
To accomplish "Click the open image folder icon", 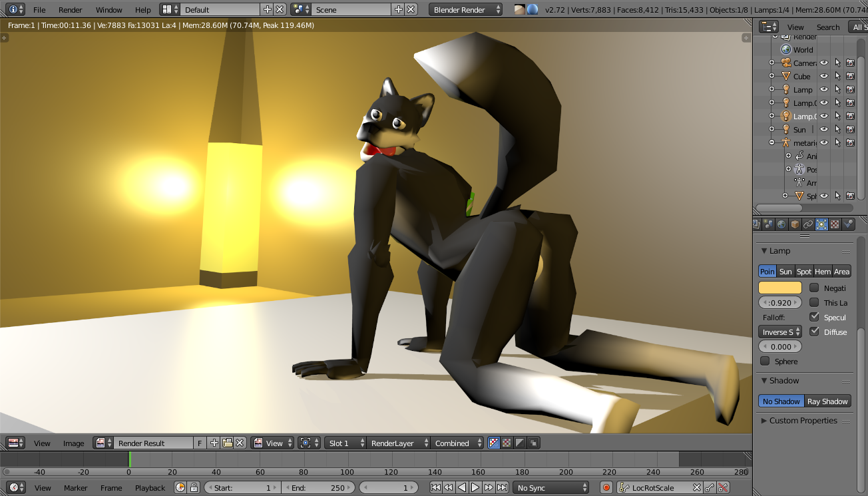I will pyautogui.click(x=227, y=443).
